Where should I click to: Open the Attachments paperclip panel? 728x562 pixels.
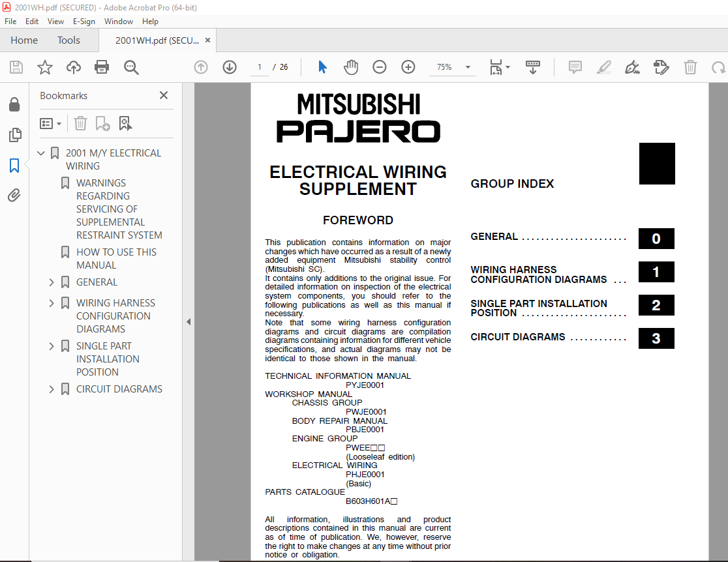14,196
